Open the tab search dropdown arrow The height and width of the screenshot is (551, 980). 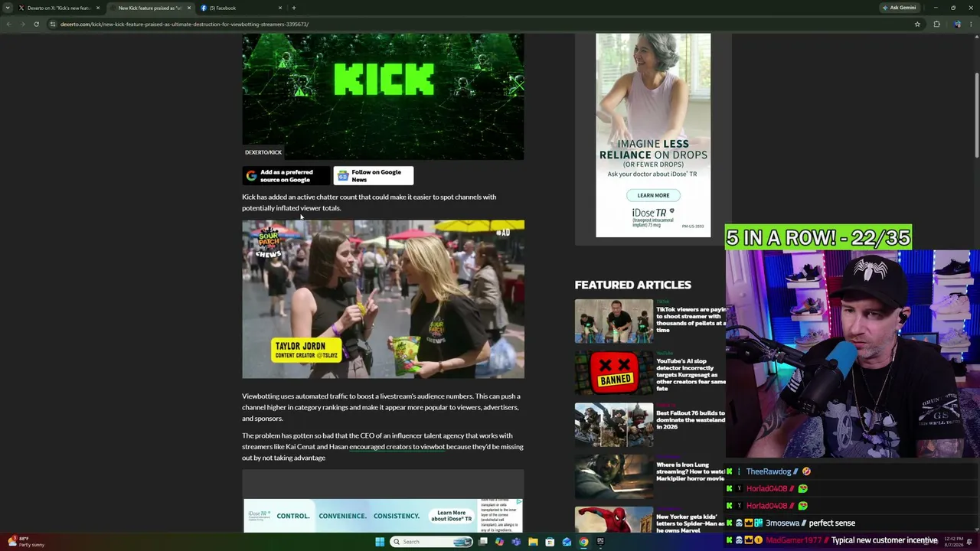coord(8,8)
